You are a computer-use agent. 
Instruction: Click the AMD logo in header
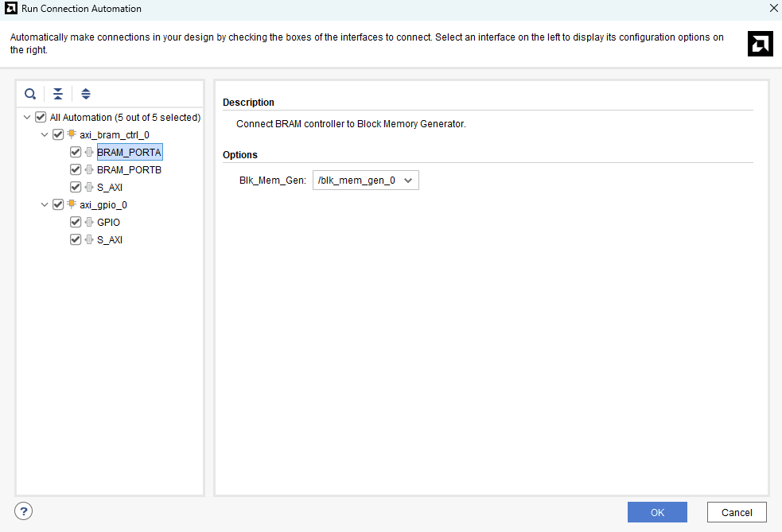760,44
